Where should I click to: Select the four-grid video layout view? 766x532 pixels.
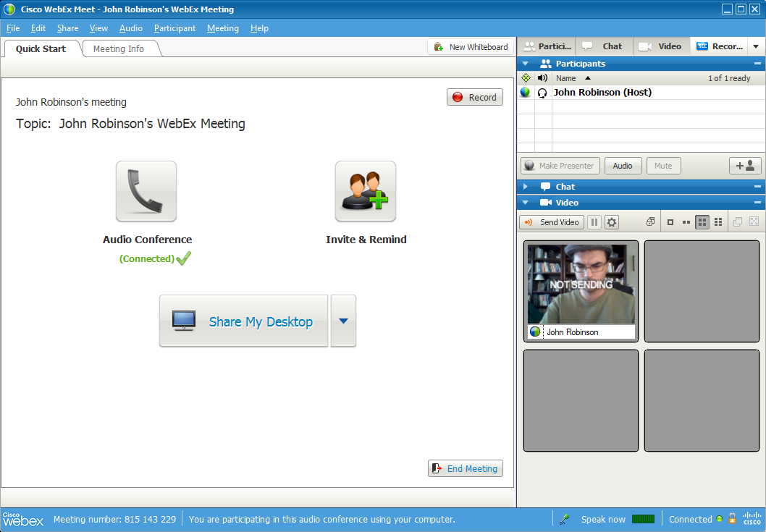click(x=702, y=222)
